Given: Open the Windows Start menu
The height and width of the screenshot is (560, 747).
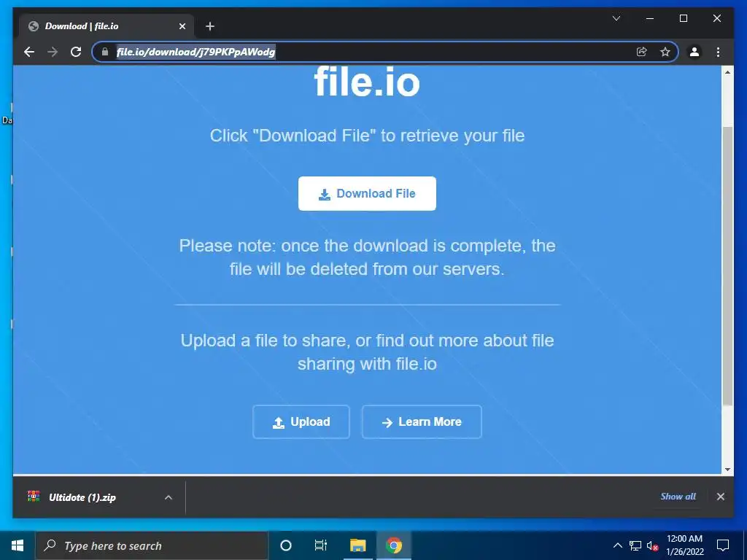Looking at the screenshot, I should pyautogui.click(x=18, y=545).
